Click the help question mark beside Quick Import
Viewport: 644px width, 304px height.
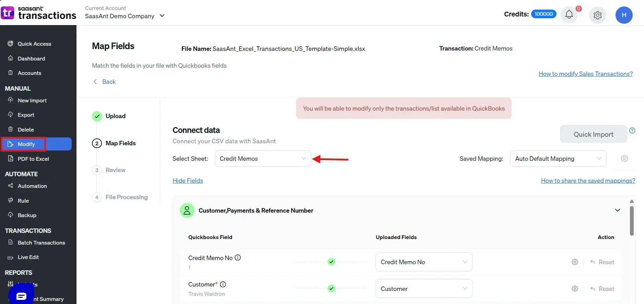[632, 131]
